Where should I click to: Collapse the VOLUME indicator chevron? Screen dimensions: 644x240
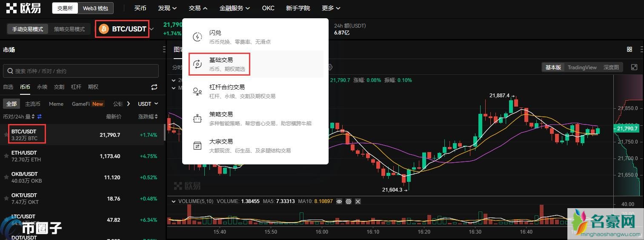(x=173, y=201)
